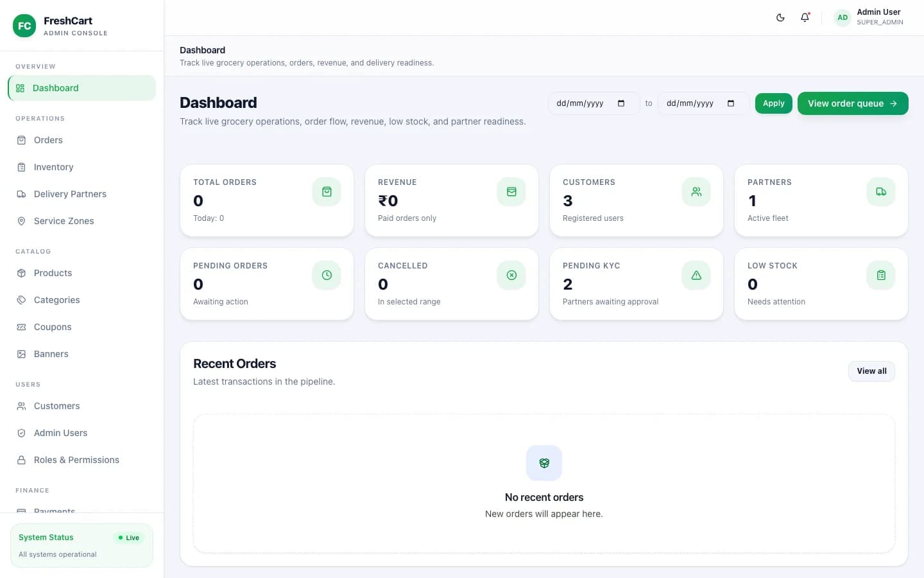Click the Customers card people icon
The image size is (924, 578).
(696, 191)
